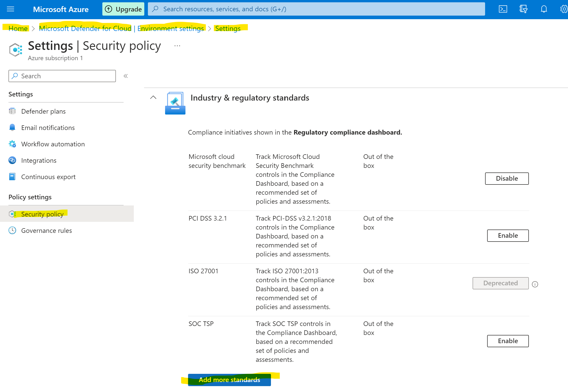Click the Industry & regulatory standards icon
Image resolution: width=568 pixels, height=392 pixels.
pos(175,103)
